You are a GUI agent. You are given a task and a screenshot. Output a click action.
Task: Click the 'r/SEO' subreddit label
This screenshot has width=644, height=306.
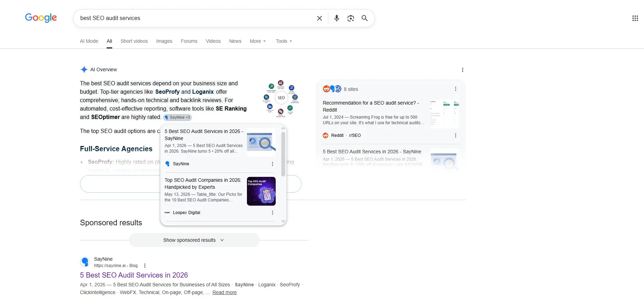click(355, 135)
